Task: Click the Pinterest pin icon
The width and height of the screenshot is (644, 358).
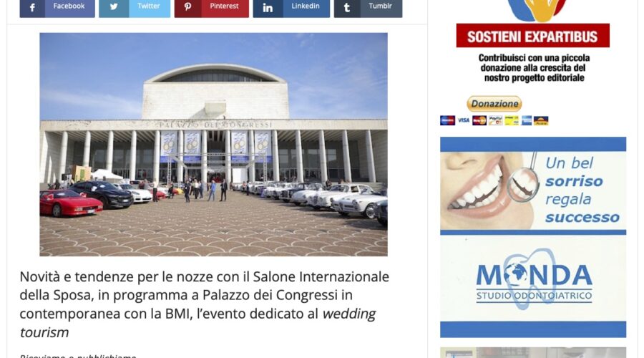Action: (x=187, y=7)
